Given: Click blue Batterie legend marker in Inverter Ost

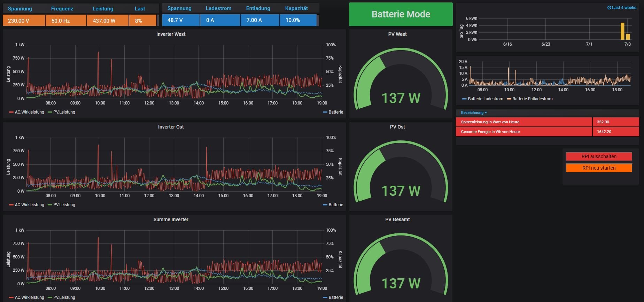Looking at the screenshot, I should (325, 205).
